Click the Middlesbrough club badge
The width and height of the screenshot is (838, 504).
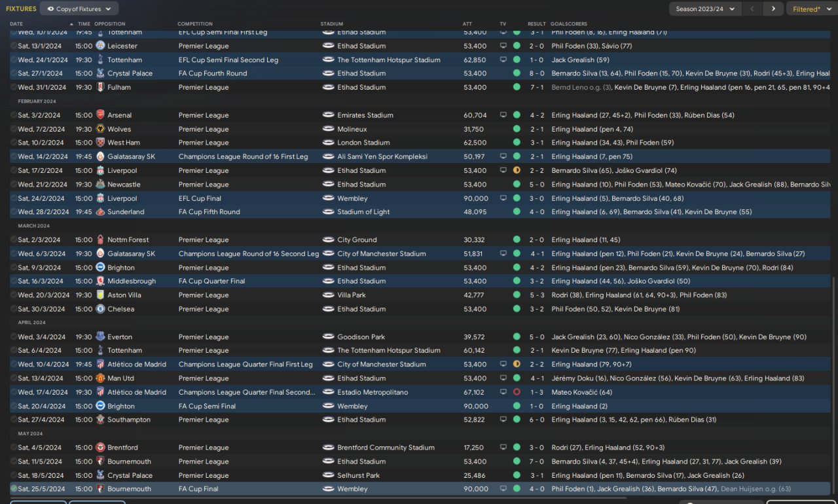100,281
